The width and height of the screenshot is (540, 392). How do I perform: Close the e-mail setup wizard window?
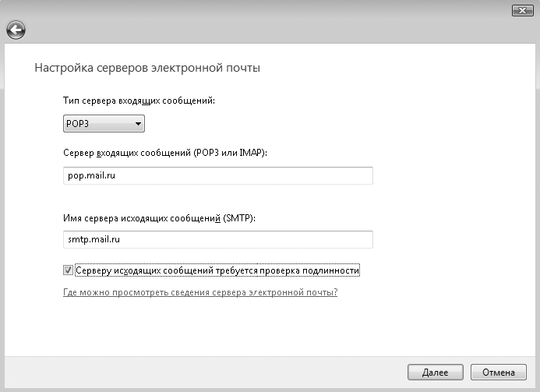click(x=522, y=11)
